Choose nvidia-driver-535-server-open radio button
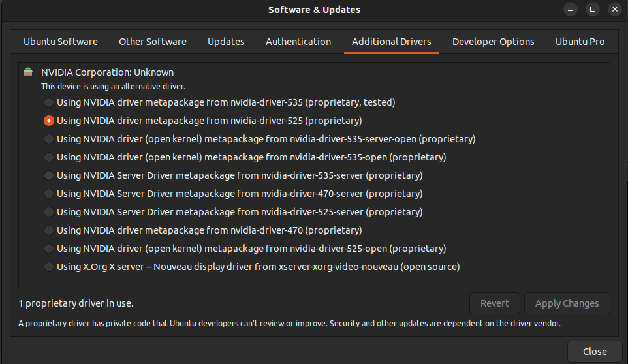This screenshot has width=628, height=364. [49, 139]
